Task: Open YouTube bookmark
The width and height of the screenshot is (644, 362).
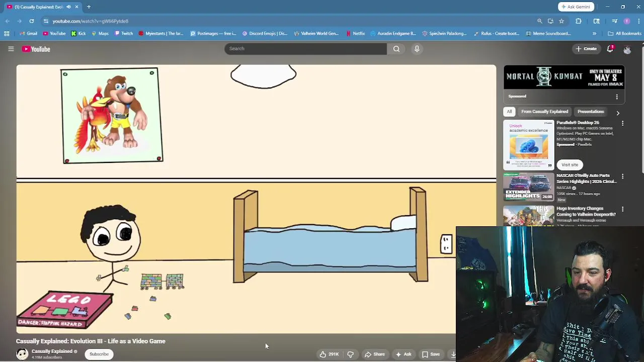Action: [x=54, y=33]
